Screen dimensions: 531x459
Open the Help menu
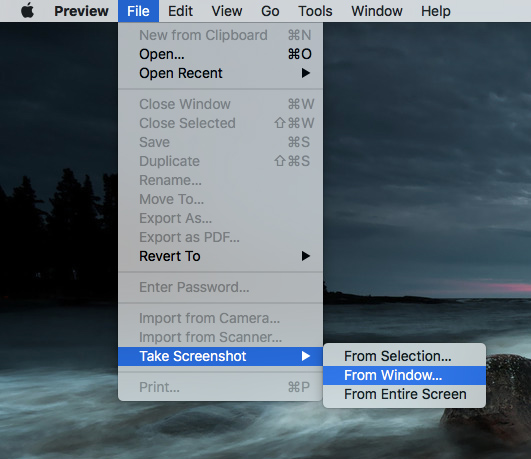436,11
